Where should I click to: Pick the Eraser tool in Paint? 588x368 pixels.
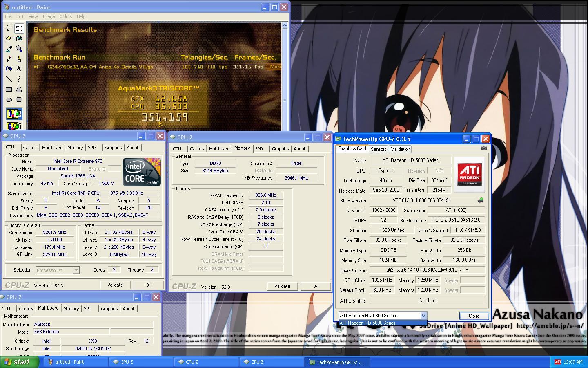[9, 38]
